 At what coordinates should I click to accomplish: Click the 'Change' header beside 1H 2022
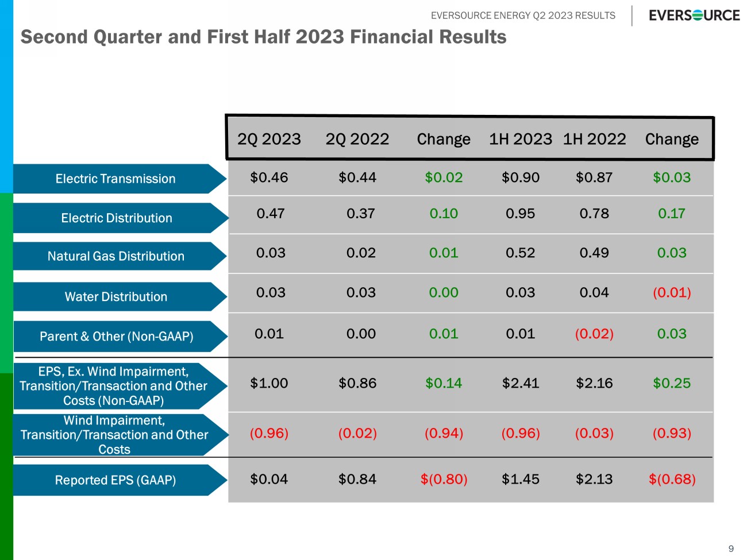[x=672, y=140]
